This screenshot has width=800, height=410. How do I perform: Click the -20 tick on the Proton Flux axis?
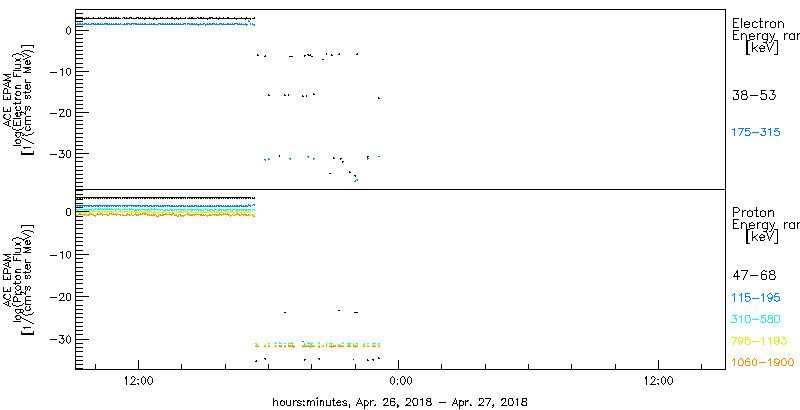tap(61, 297)
